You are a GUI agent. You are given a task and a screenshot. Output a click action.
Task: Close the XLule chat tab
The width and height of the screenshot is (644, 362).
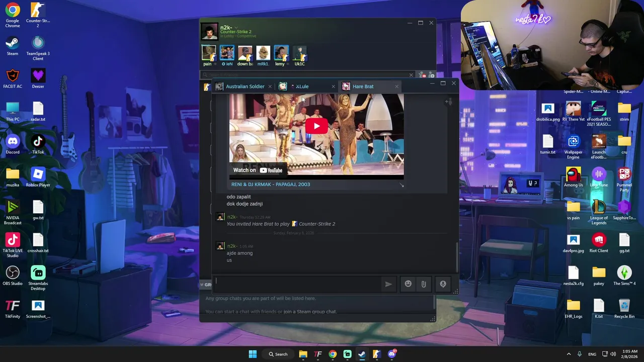[x=333, y=86]
